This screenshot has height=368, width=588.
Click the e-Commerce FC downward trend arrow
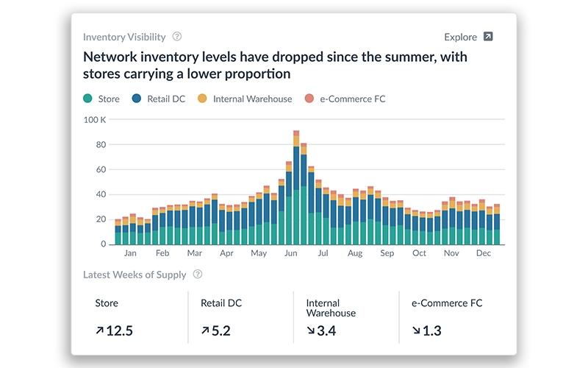[x=416, y=330]
